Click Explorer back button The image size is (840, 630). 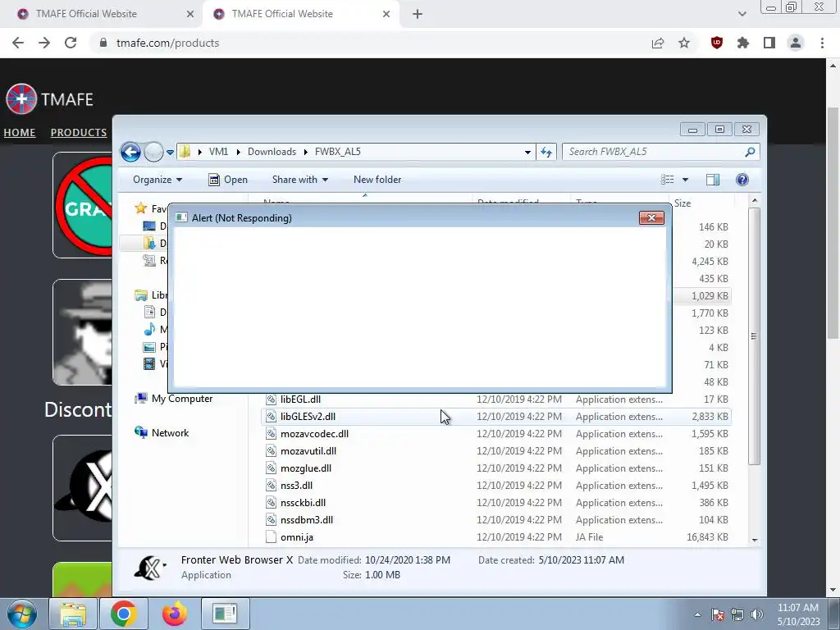(130, 152)
